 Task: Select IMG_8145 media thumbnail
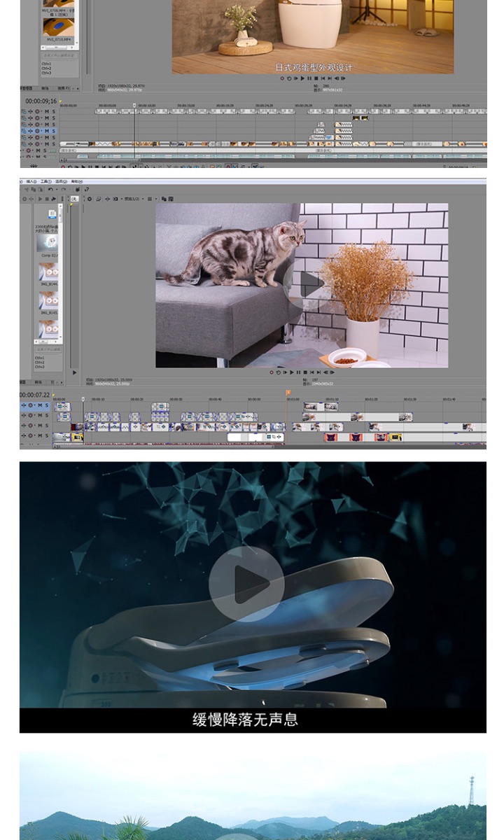tap(48, 300)
